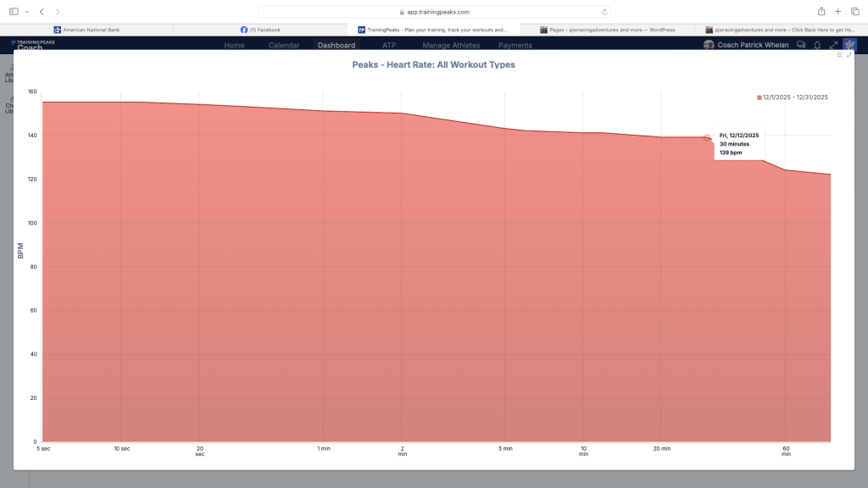Click the fullscreen expand arrow in navbar
Screen dimensions: 868x488
coord(834,44)
